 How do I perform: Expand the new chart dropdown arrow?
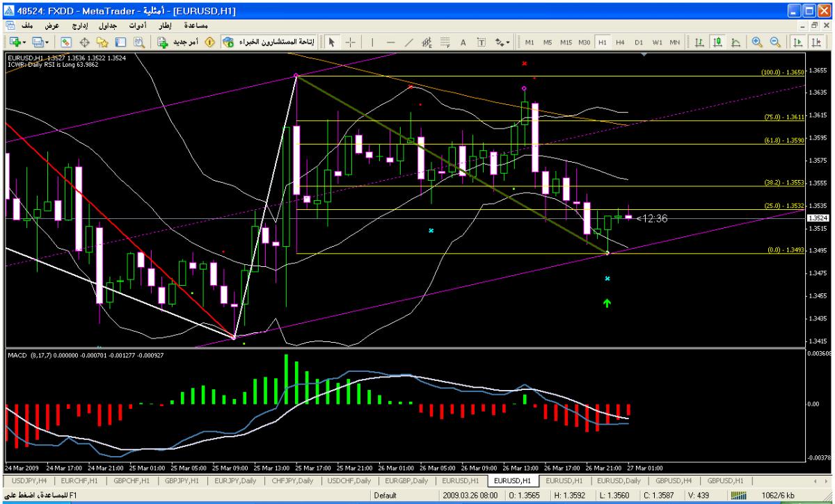click(24, 42)
